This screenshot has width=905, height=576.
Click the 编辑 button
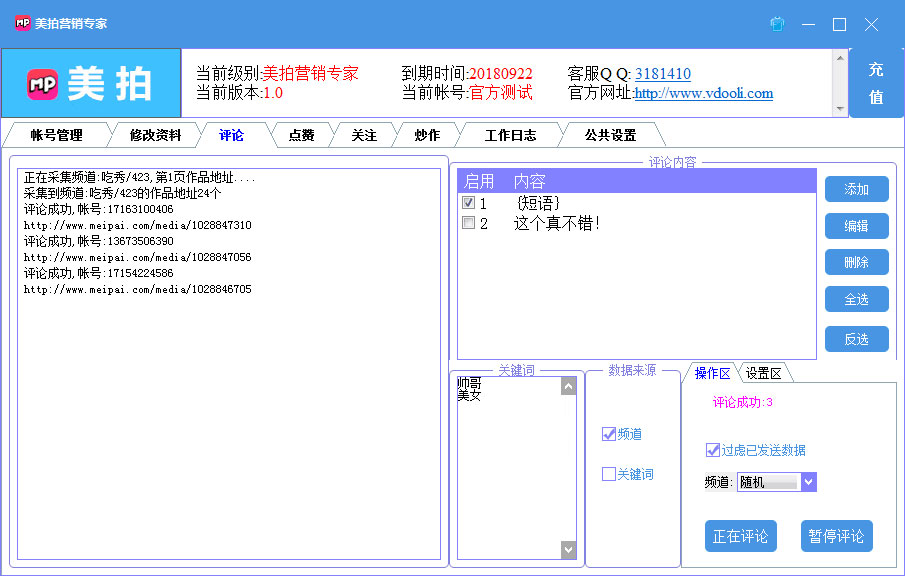tap(857, 226)
